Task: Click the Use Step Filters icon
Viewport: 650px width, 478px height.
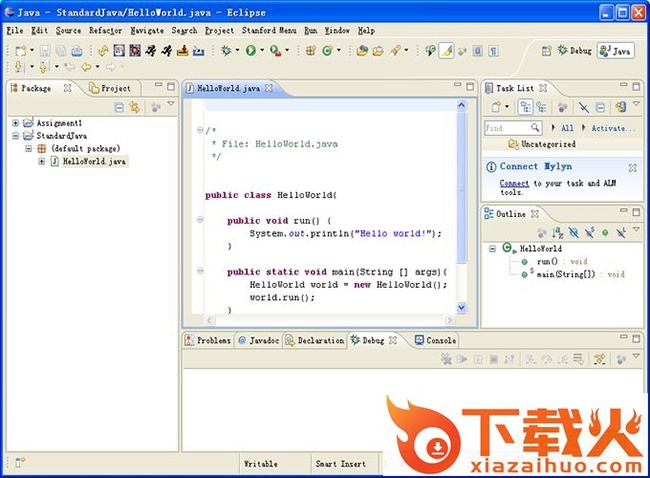Action: [x=599, y=359]
